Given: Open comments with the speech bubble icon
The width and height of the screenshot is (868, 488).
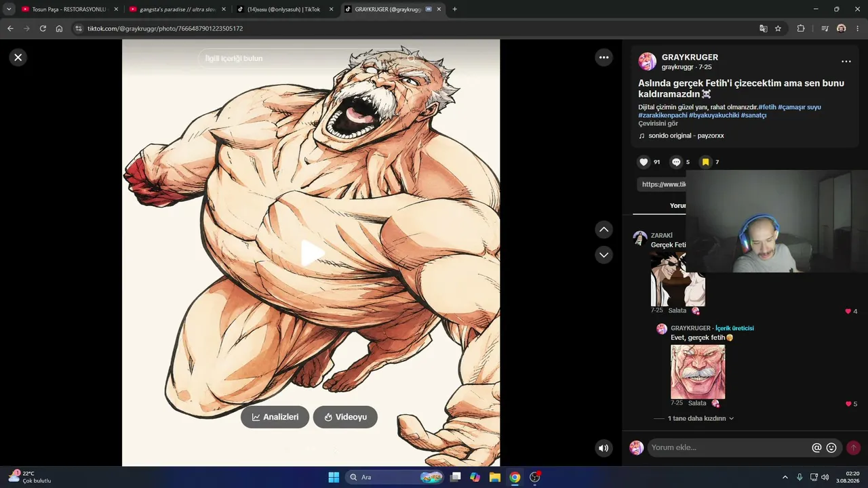Looking at the screenshot, I should click(x=676, y=162).
